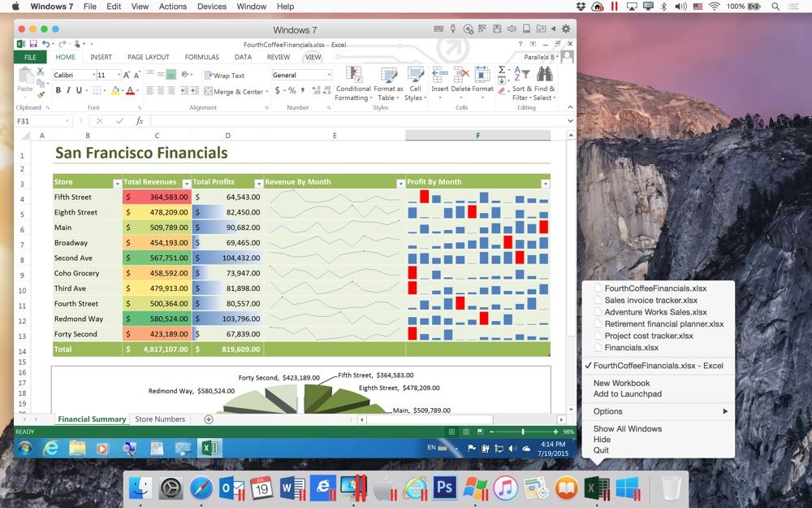Open the Store column filter dropdown
Viewport: 812px width, 508px height.
point(117,183)
